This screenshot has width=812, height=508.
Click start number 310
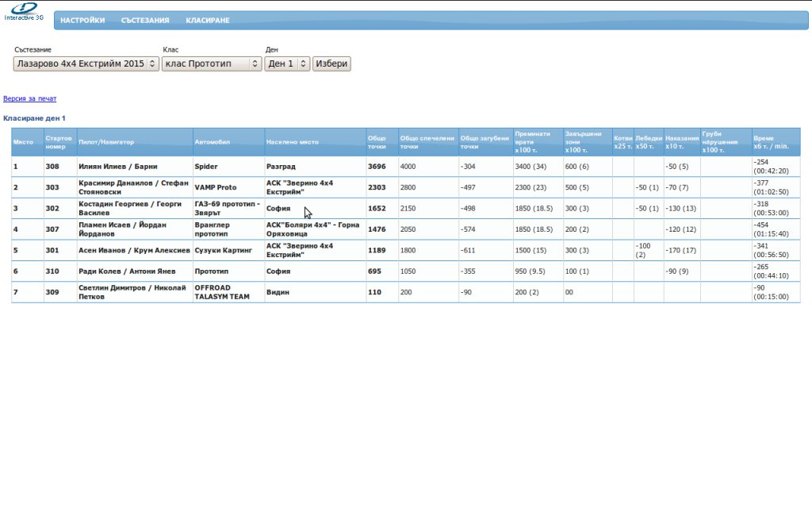(x=52, y=271)
